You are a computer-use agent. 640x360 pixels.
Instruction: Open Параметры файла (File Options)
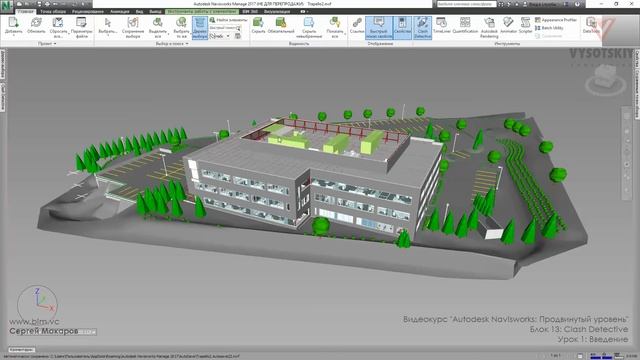click(x=81, y=22)
